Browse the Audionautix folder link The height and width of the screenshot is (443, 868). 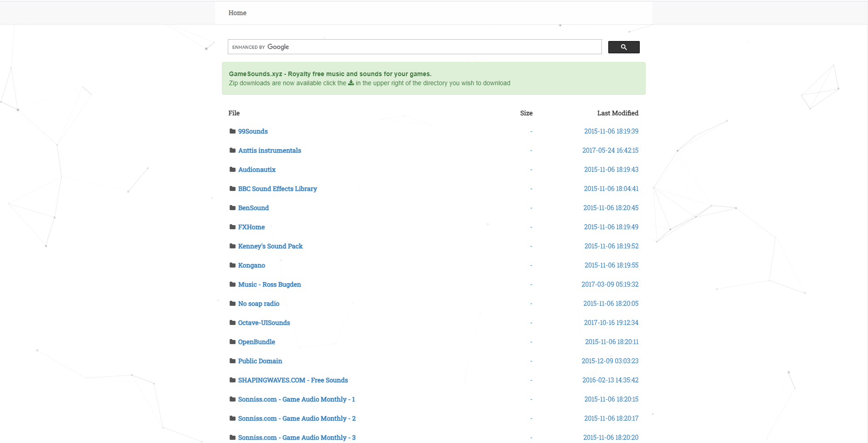(257, 170)
